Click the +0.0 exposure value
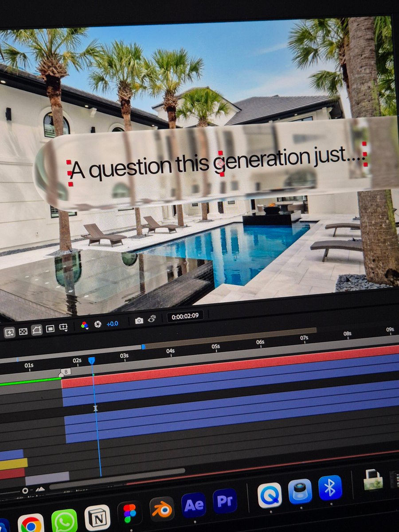Image resolution: width=399 pixels, height=532 pixels. point(112,324)
